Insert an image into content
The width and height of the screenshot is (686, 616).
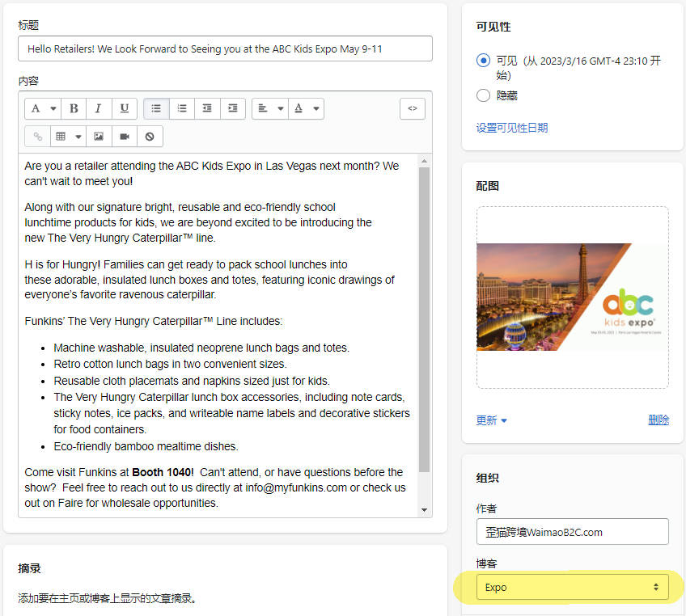tap(99, 137)
